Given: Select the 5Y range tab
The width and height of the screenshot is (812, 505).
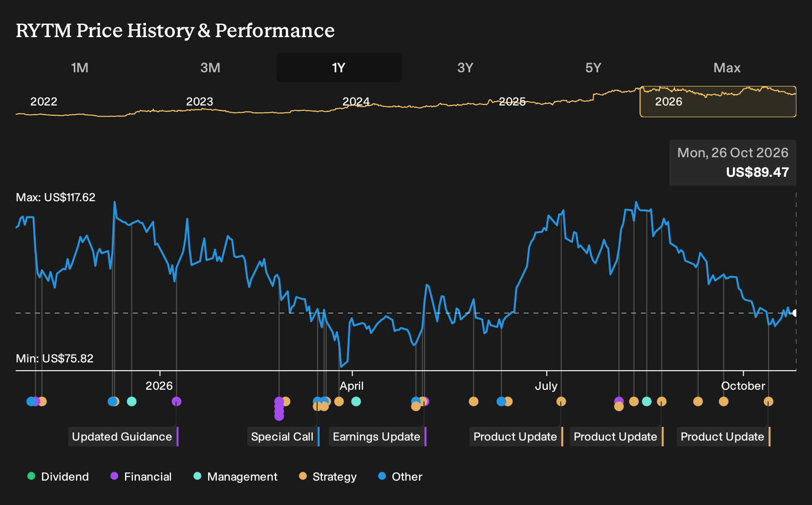Looking at the screenshot, I should click(x=593, y=67).
